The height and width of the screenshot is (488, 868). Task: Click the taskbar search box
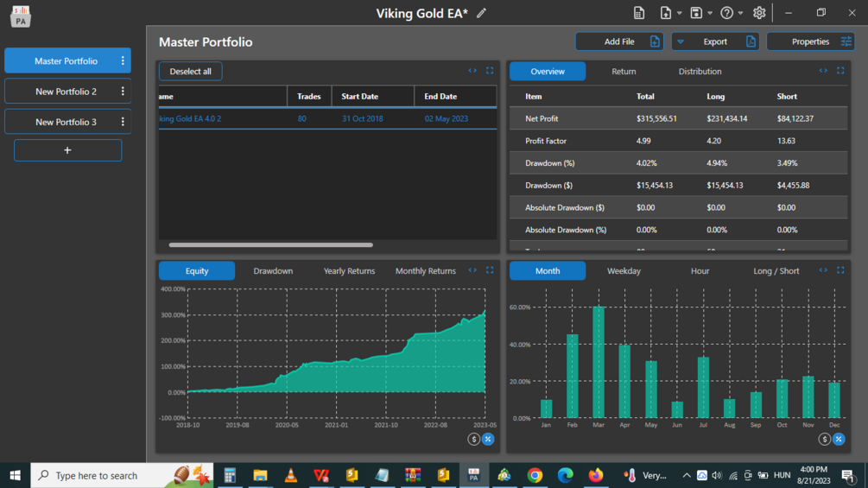click(122, 475)
